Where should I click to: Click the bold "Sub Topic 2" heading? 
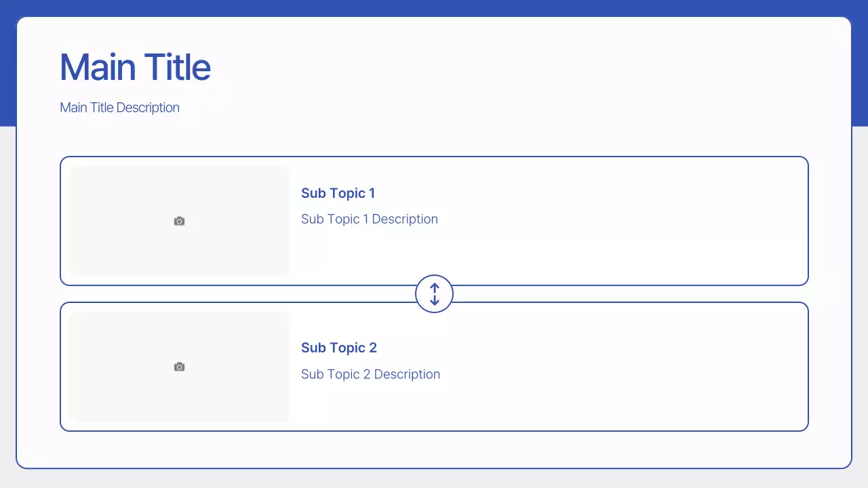pyautogui.click(x=338, y=348)
